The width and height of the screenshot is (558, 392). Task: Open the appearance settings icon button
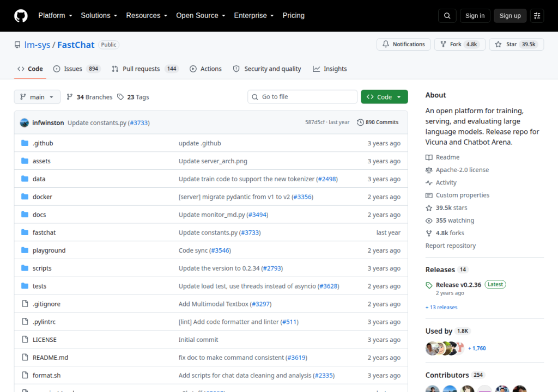point(537,16)
